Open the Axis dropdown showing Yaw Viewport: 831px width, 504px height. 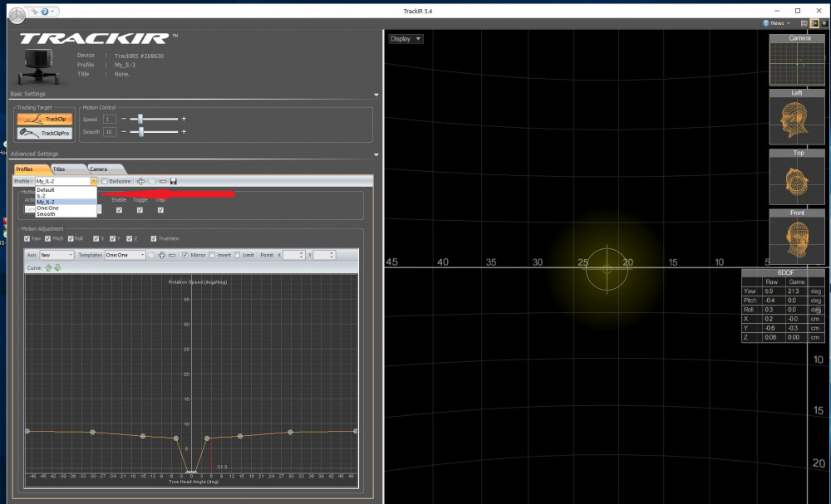[57, 255]
